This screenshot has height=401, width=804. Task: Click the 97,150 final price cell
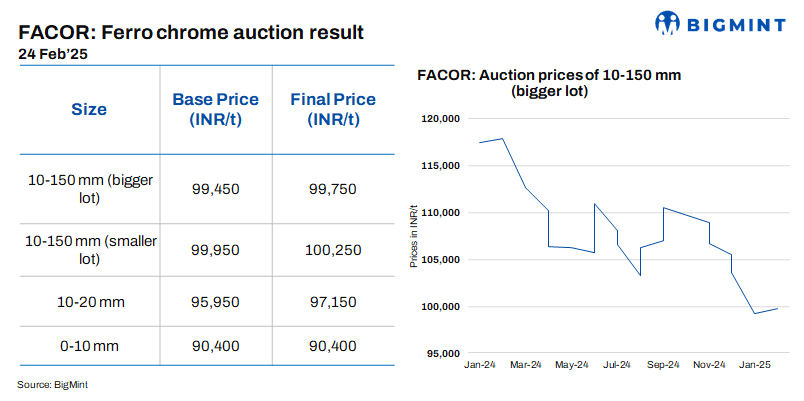(x=333, y=300)
